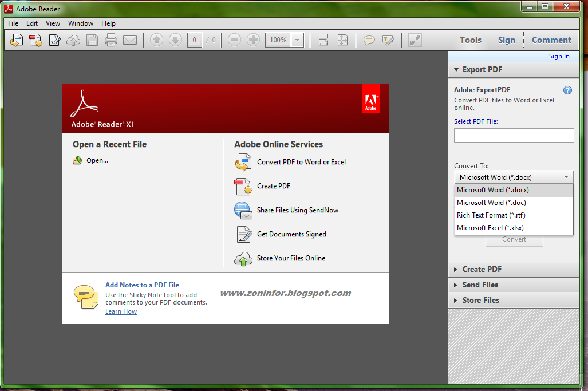Open the Print dialog icon
Screen dimensions: 588x391
(x=111, y=40)
